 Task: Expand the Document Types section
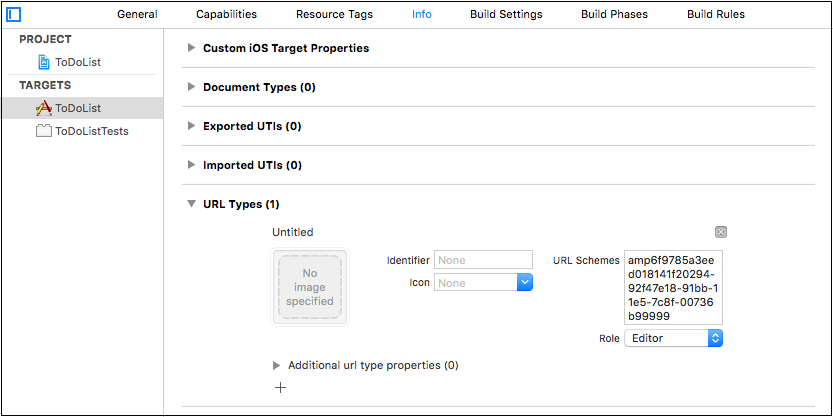(192, 87)
